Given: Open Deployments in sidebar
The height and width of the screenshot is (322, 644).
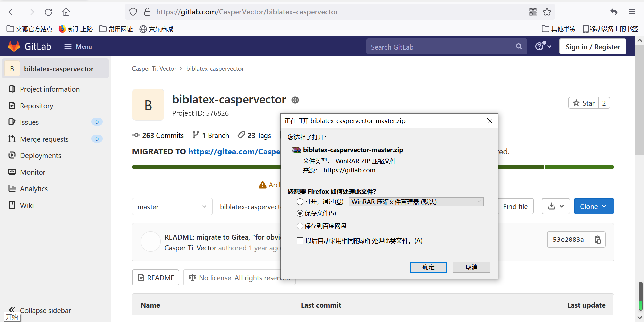Looking at the screenshot, I should click(41, 155).
